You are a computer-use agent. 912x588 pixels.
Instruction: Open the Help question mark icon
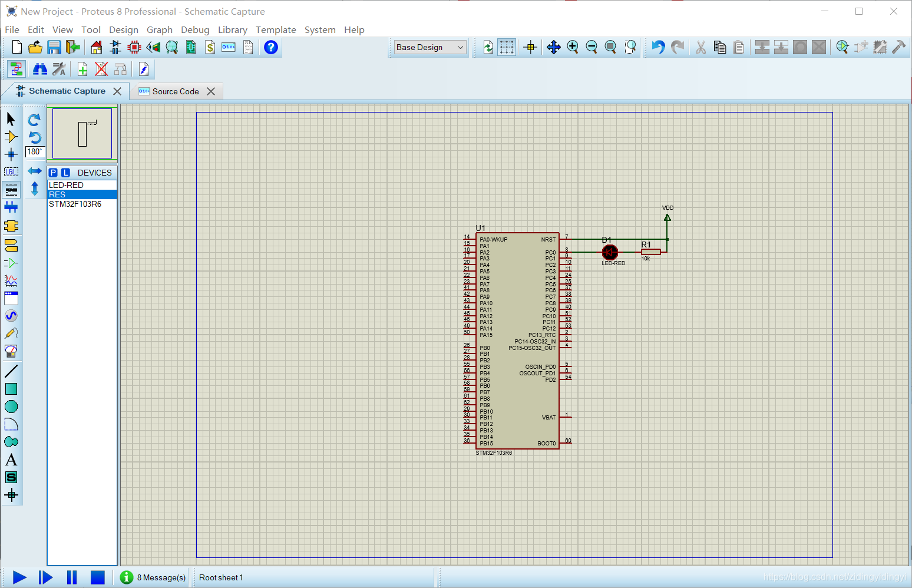point(271,47)
